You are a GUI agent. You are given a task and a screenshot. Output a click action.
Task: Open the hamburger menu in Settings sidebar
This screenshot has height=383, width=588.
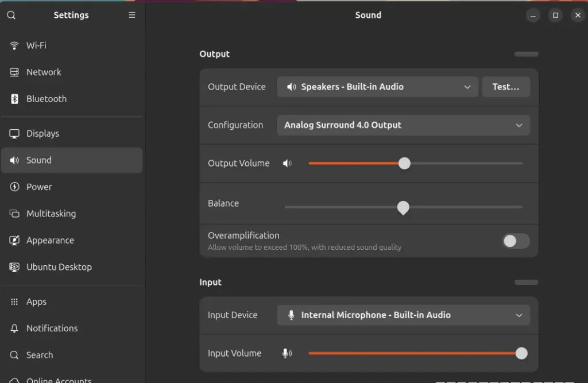click(x=132, y=15)
